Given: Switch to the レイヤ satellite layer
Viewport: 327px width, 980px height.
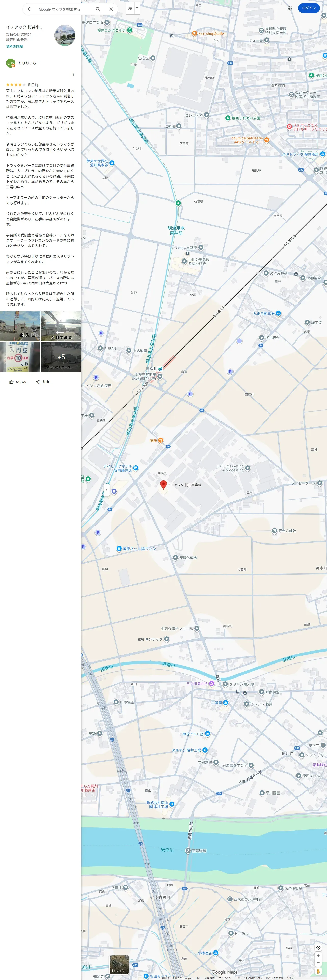Looking at the screenshot, I should (119, 964).
